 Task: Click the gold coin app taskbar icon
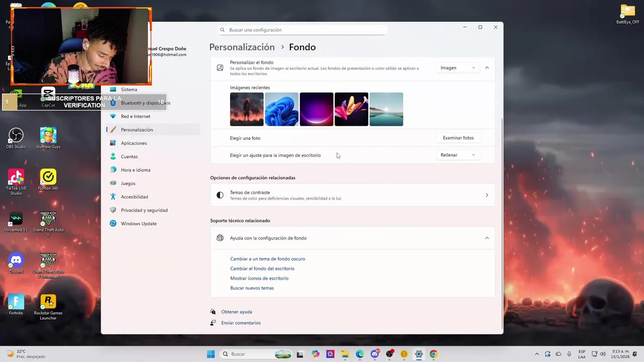tap(404, 354)
